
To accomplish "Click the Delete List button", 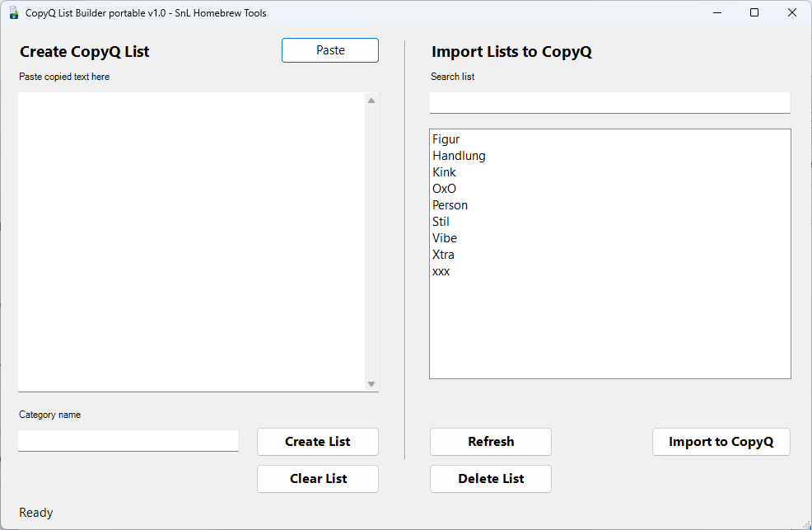I will coord(490,479).
